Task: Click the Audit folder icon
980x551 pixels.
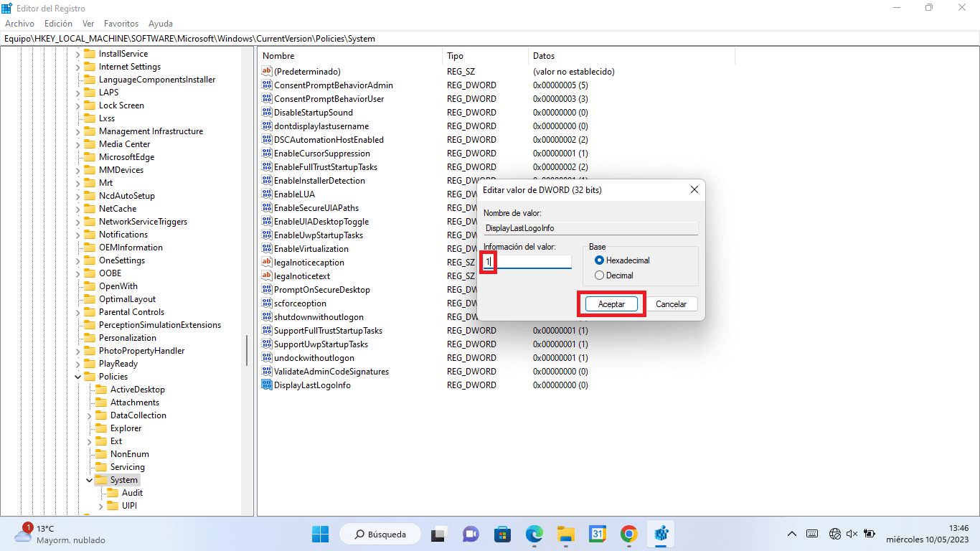Action: 113,493
